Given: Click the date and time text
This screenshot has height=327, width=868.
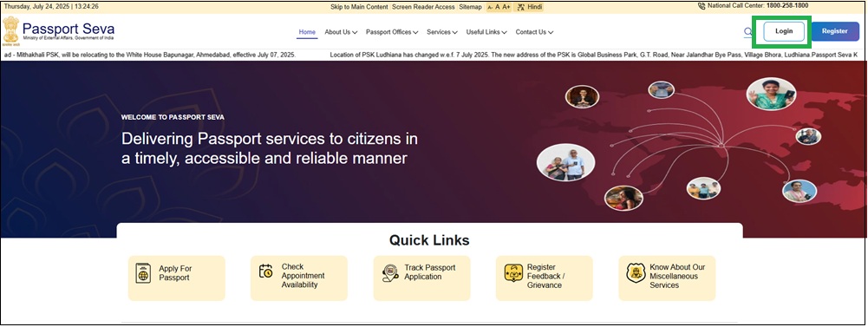Looking at the screenshot, I should click(51, 7).
